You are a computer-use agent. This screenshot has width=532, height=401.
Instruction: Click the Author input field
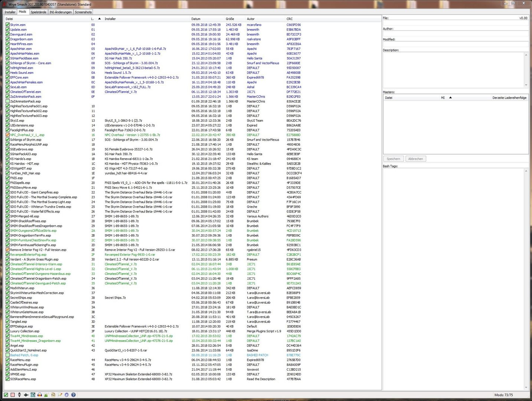coord(456,33)
